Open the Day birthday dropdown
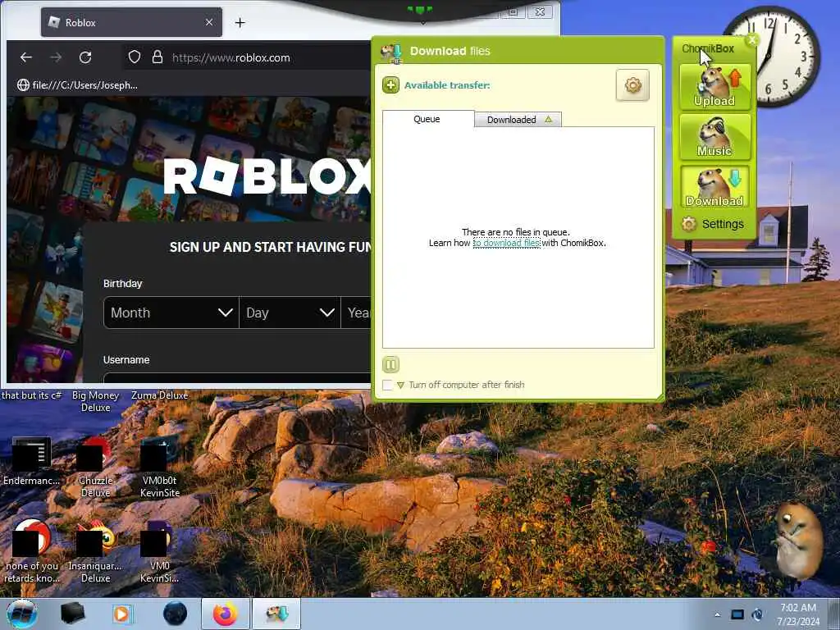The height and width of the screenshot is (630, 840). pos(290,313)
